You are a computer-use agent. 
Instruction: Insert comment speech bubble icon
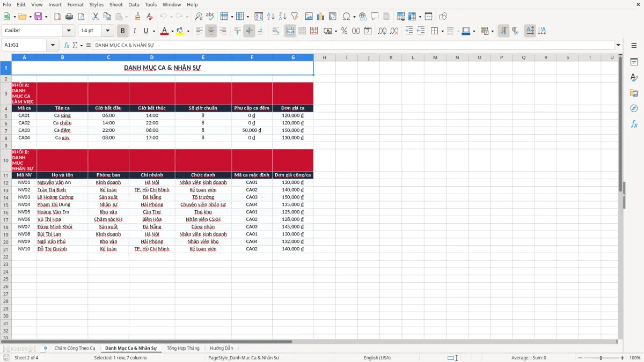[x=374, y=17]
